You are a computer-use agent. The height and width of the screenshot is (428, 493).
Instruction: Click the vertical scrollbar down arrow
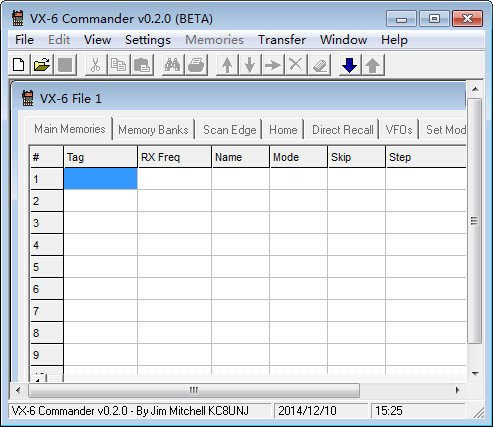475,374
